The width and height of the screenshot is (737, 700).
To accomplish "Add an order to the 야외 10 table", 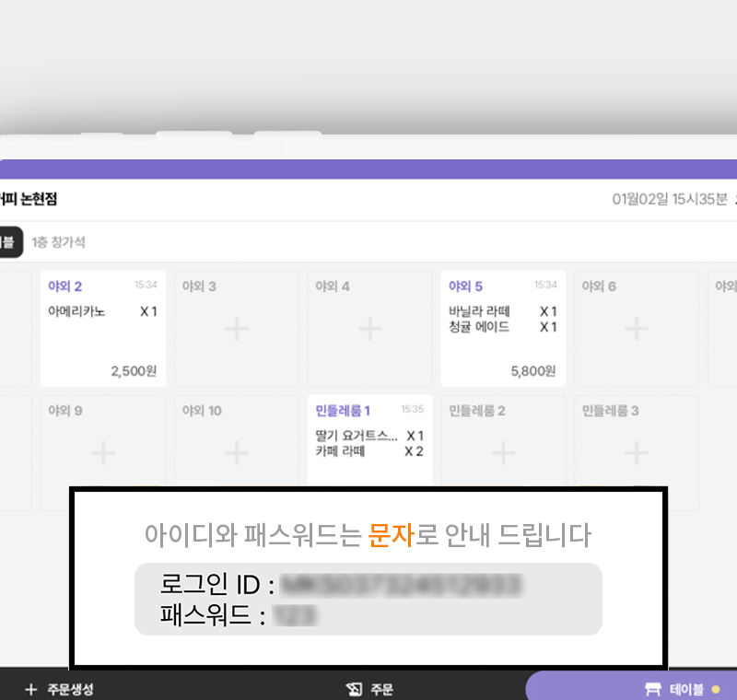I will tap(237, 452).
